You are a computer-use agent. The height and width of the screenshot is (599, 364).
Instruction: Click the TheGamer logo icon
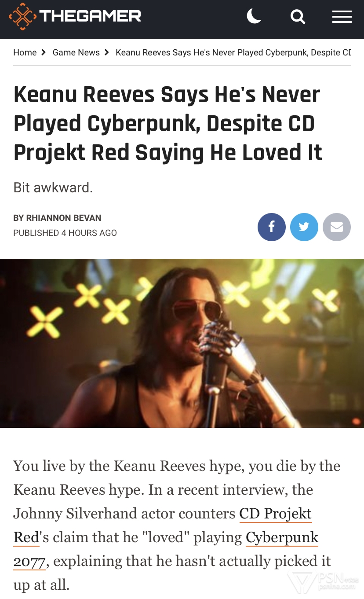pos(22,17)
